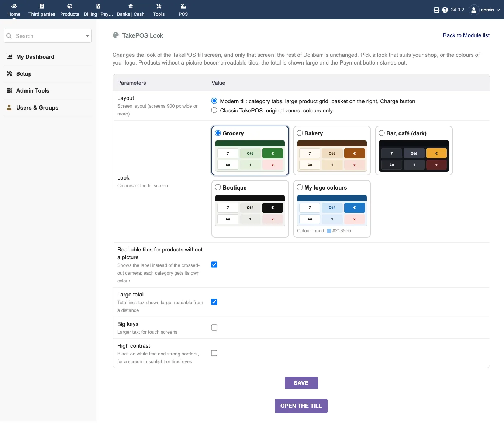Click the #2189e5 found colour swatch
Screen dimensions: 504x424
[329, 231]
